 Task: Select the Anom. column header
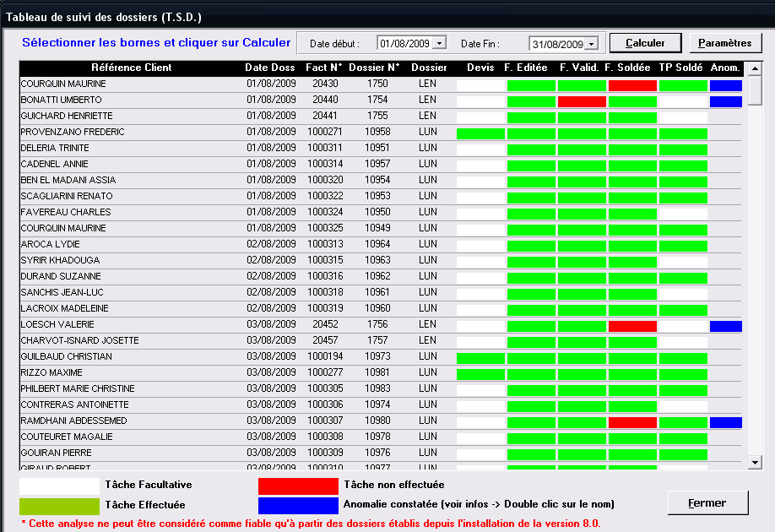[x=725, y=68]
